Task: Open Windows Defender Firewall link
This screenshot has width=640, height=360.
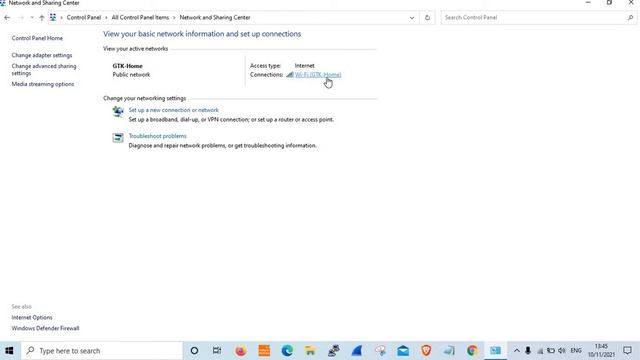Action: click(x=45, y=328)
